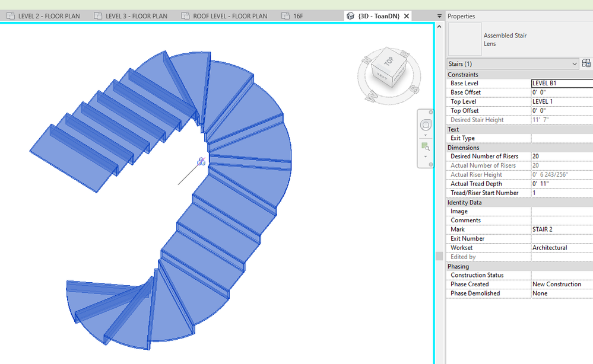Click the Actual Riser Height label
Viewport: 593px width, 364px height.
[x=476, y=174]
